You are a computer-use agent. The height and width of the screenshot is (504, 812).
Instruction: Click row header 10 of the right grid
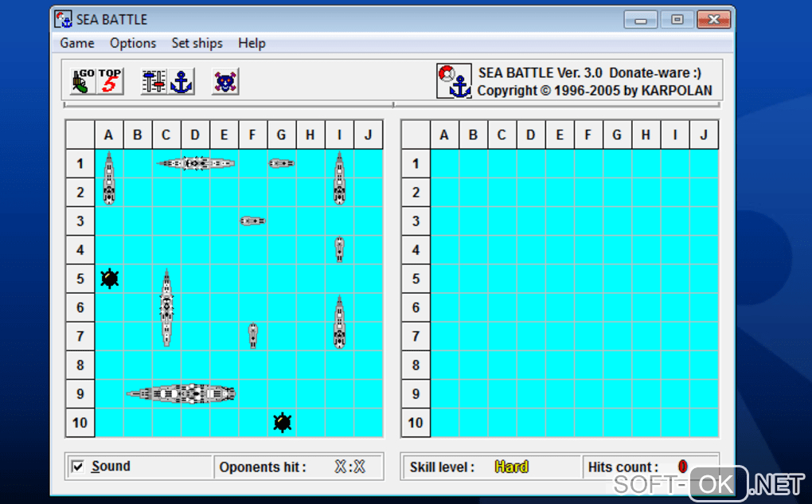coord(416,423)
